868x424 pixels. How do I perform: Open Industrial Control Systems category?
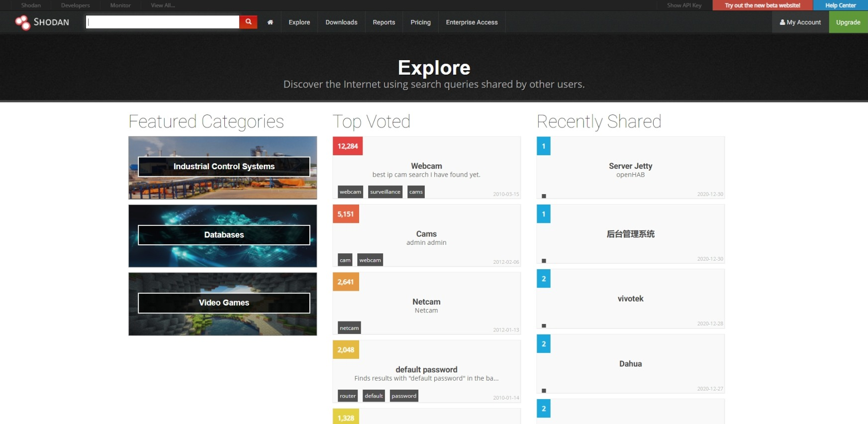[224, 167]
